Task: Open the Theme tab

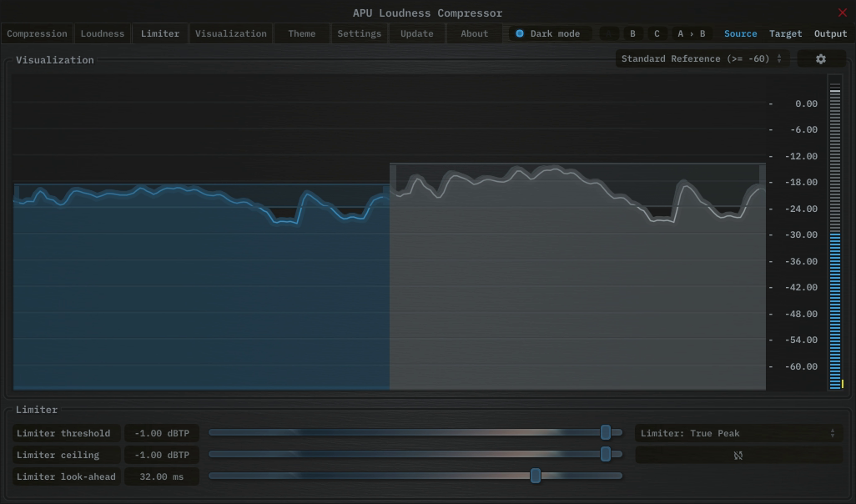Action: pos(300,33)
